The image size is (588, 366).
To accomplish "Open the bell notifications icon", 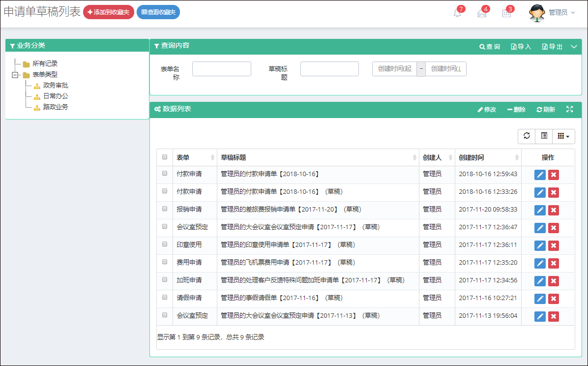I will point(457,13).
